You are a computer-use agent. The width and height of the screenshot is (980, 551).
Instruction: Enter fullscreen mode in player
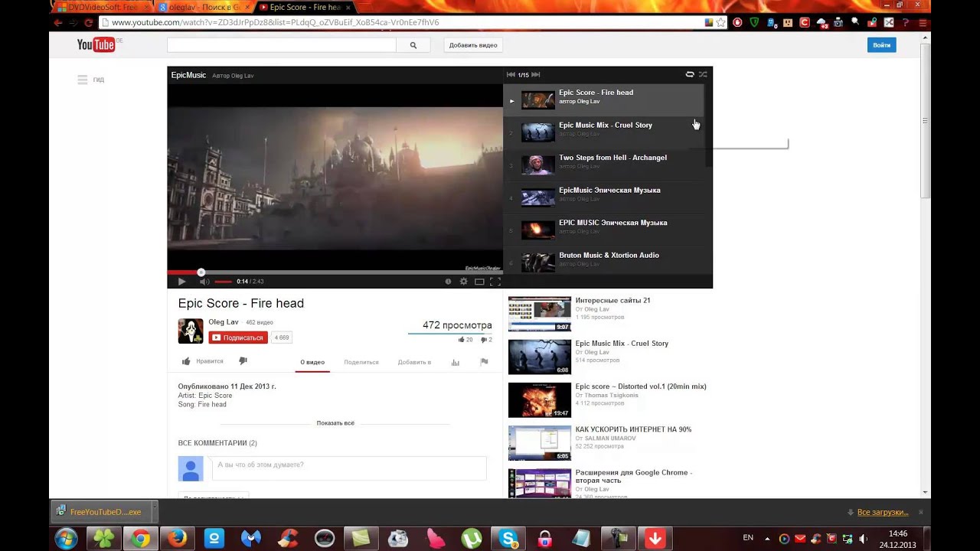(495, 282)
